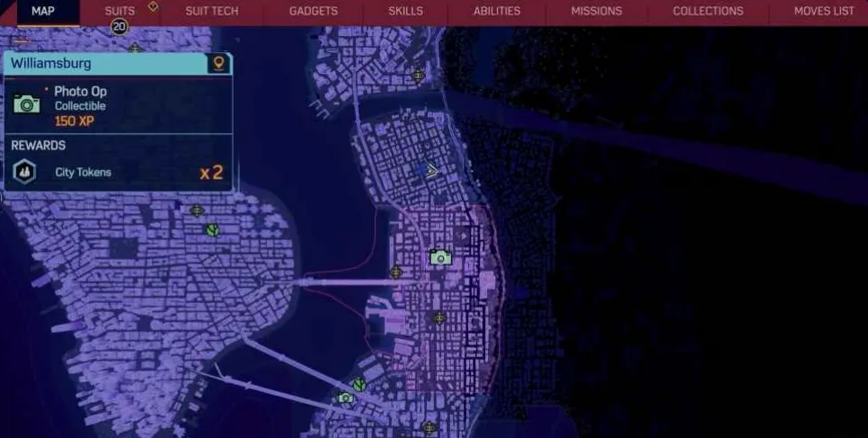This screenshot has height=438, width=868.
Task: Select Spider-Bot marker at bridge's Williamsburg end
Action: pyautogui.click(x=395, y=273)
